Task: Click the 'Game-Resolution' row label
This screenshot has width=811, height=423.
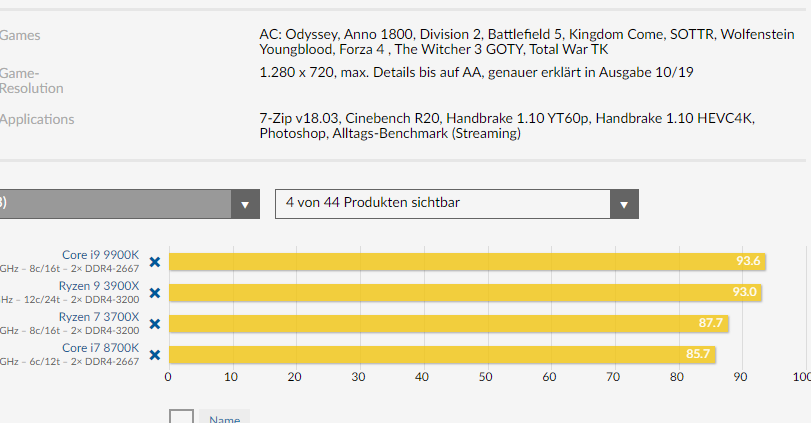Action: click(x=32, y=81)
